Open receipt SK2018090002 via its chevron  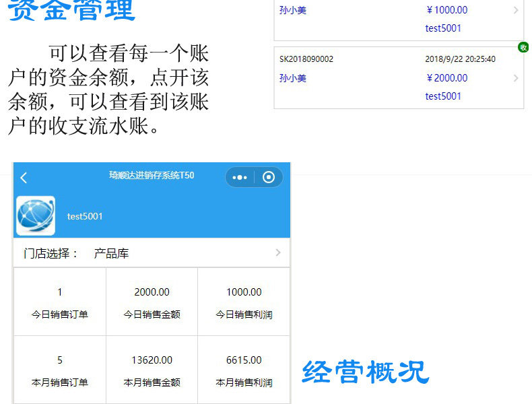(x=516, y=78)
